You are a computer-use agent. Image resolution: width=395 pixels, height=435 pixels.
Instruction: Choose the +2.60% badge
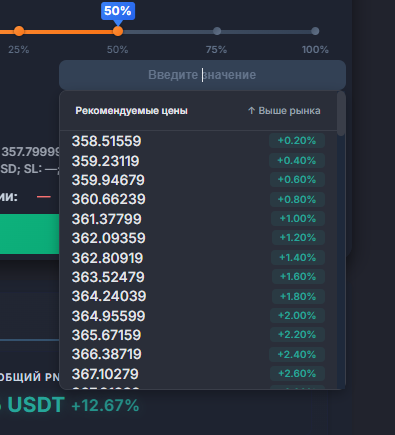(x=297, y=373)
